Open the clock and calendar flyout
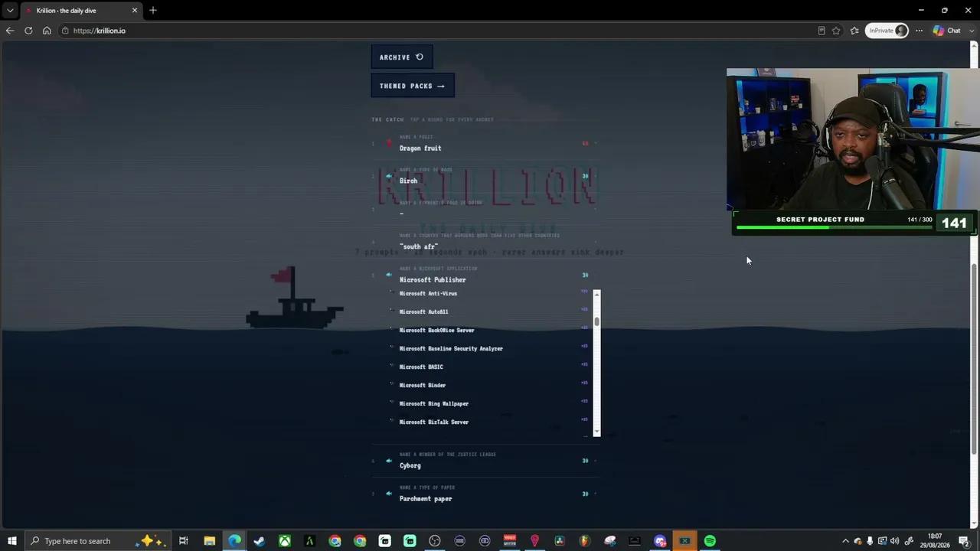This screenshot has height=551, width=980. (935, 541)
